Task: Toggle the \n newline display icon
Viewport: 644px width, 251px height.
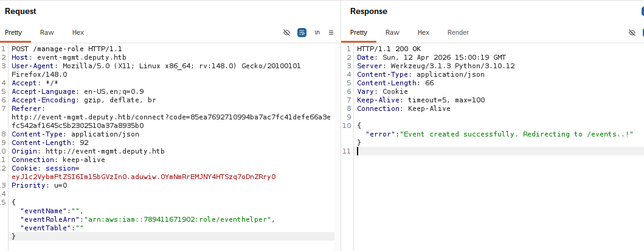Action: (317, 32)
